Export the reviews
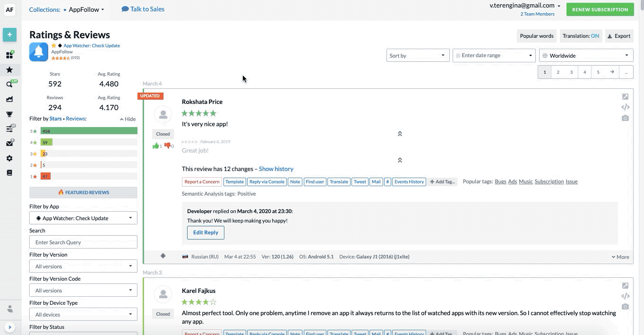 click(619, 36)
